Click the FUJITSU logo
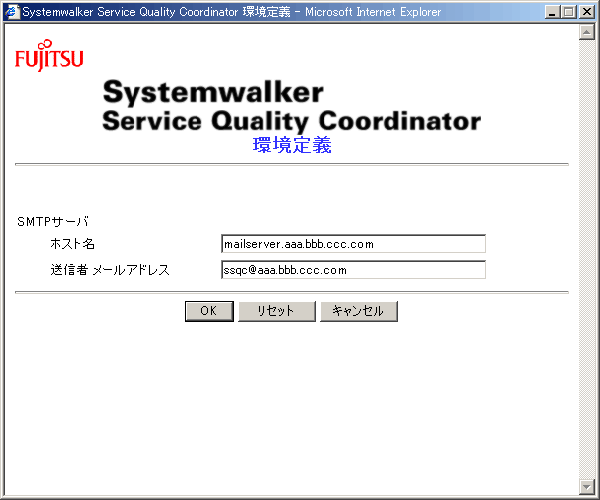This screenshot has width=600, height=500. point(49,57)
